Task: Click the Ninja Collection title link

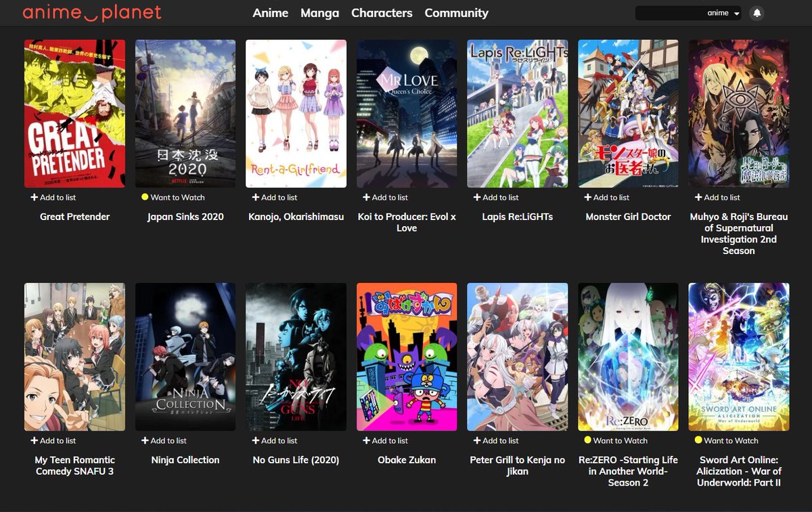Action: coord(185,460)
